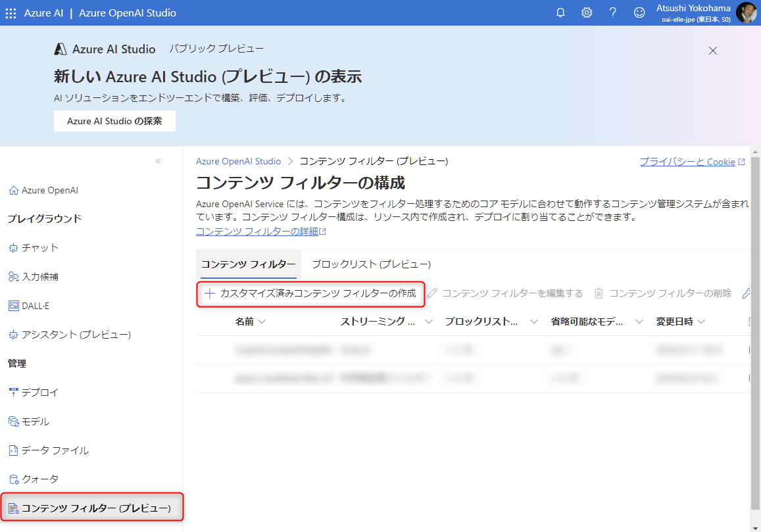The image size is (761, 532).
Task: Open the feedback smiley icon
Action: click(640, 12)
